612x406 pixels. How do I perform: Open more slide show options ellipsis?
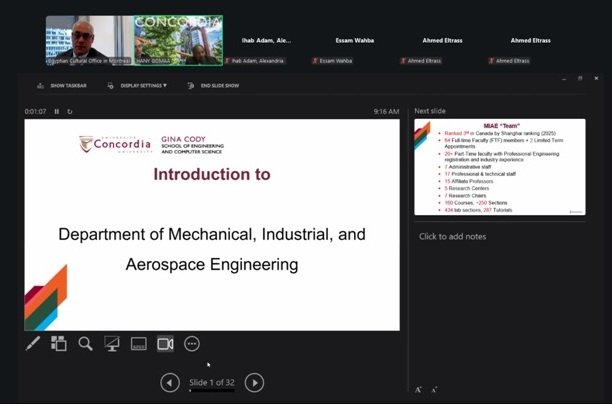192,344
